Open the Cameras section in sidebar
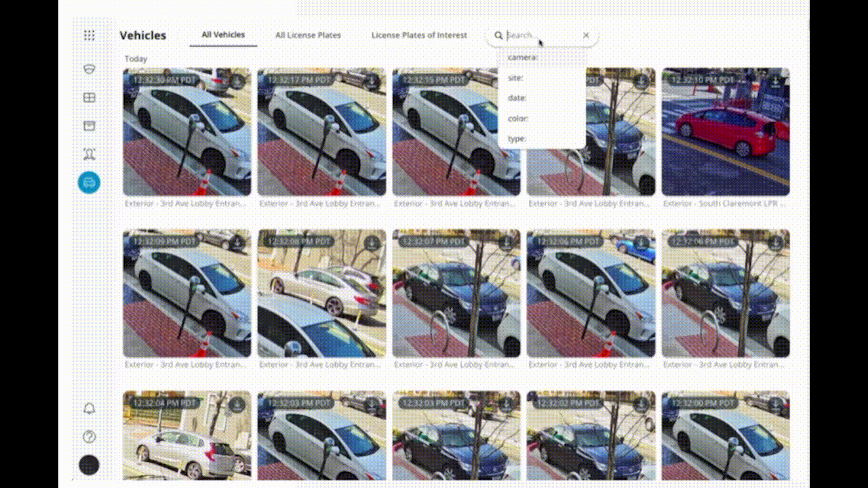The width and height of the screenshot is (868, 488). click(x=89, y=69)
